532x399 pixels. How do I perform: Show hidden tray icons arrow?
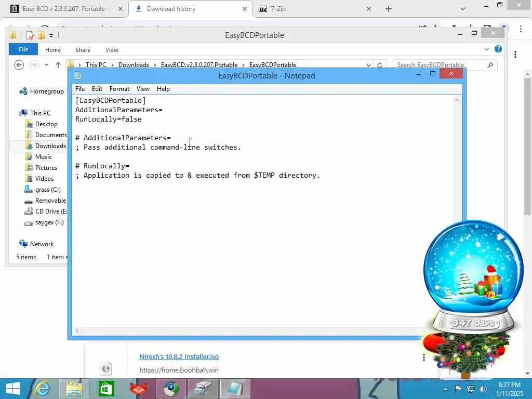pos(445,389)
